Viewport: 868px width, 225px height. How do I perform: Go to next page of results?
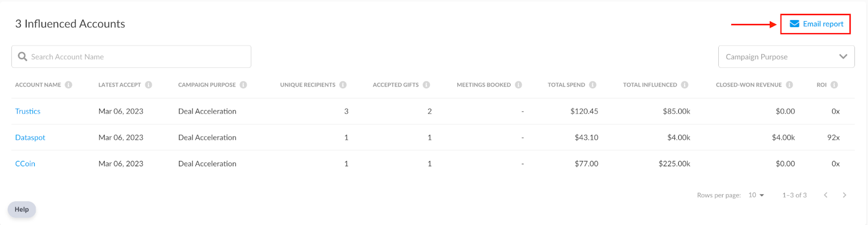point(844,195)
